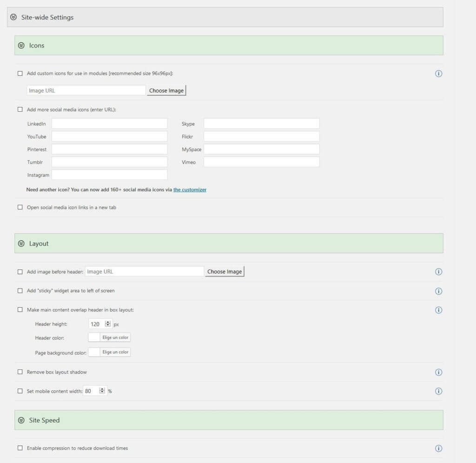Screen dimensions: 476x463
Task: Click Choose Image button for custom icons
Action: [166, 91]
